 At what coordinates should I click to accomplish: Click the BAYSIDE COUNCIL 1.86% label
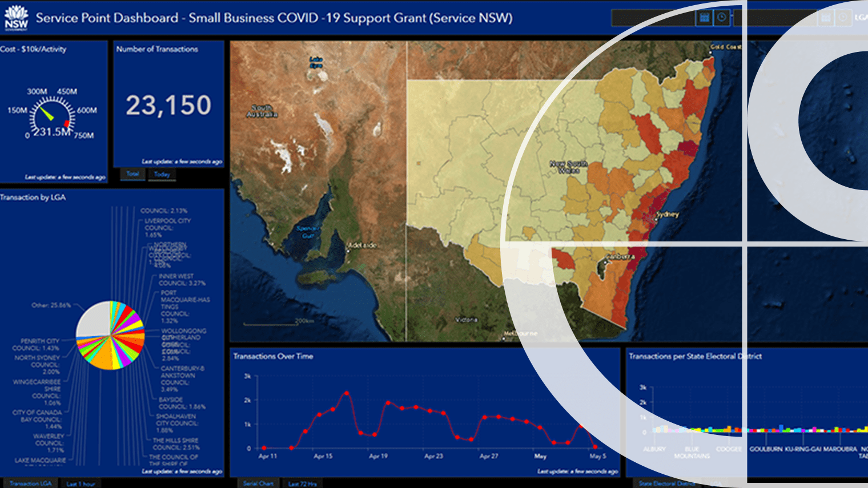coord(182,403)
